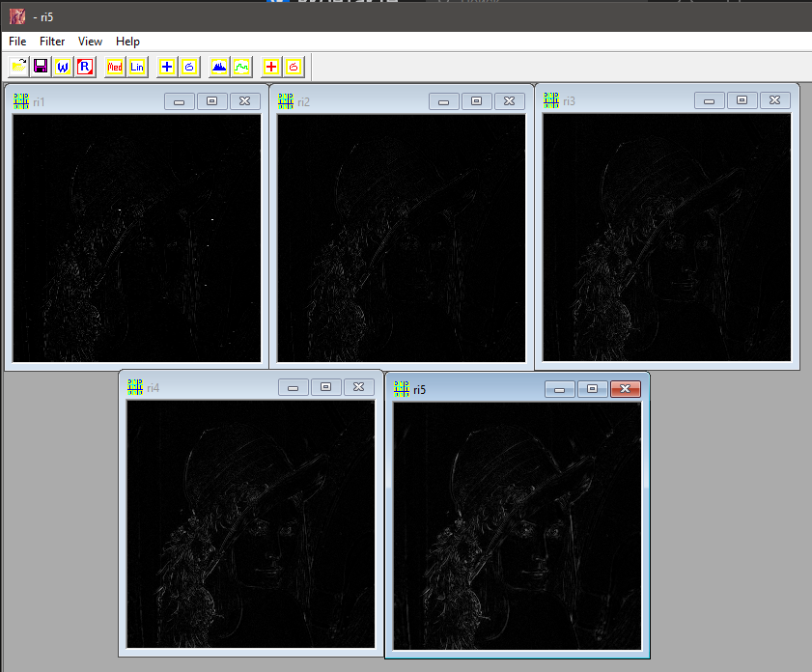Click the red-bordered R toolbar icon
The image size is (812, 672).
(x=85, y=67)
